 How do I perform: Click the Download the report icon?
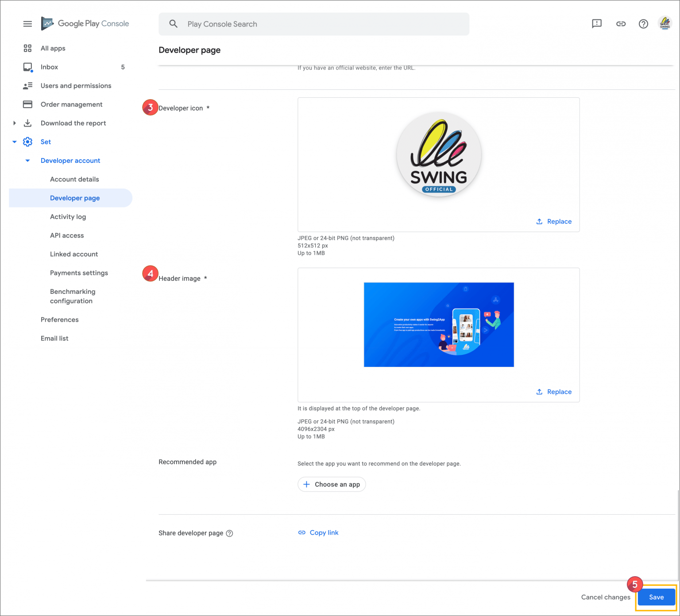pos(27,123)
